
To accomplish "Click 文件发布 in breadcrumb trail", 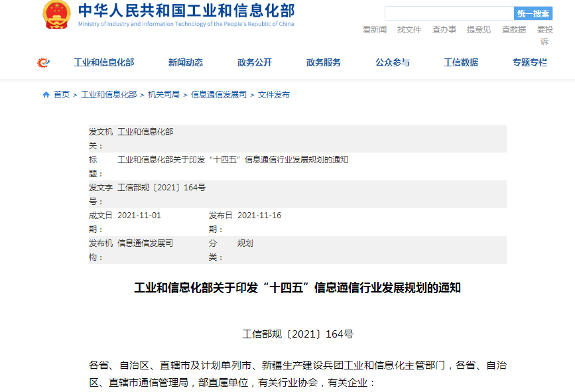I will 274,95.
